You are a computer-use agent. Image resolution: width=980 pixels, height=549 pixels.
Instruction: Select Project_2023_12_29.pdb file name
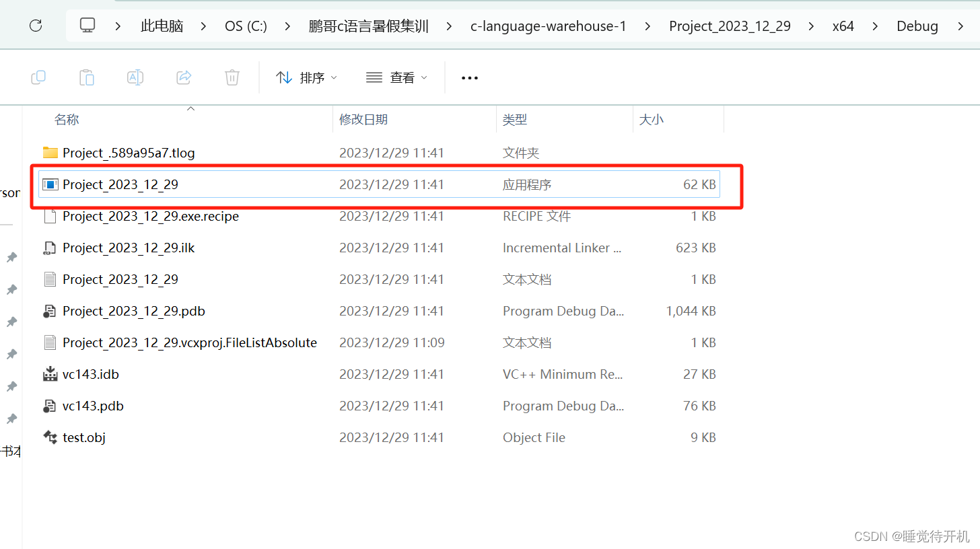[x=134, y=311]
